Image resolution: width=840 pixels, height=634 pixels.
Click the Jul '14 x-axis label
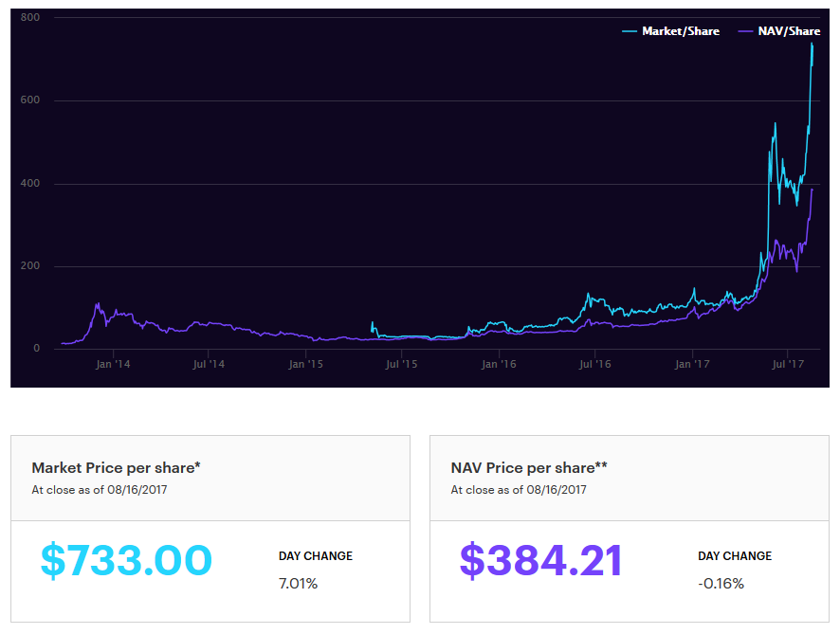coord(208,364)
